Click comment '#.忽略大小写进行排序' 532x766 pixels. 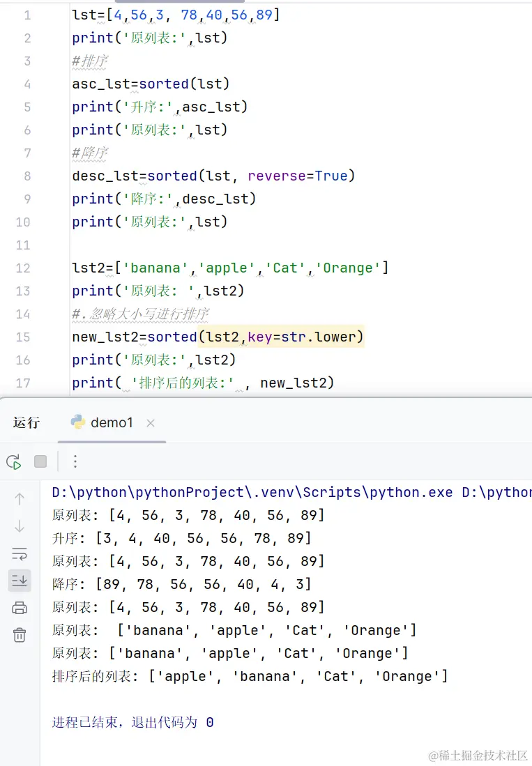pos(141,314)
